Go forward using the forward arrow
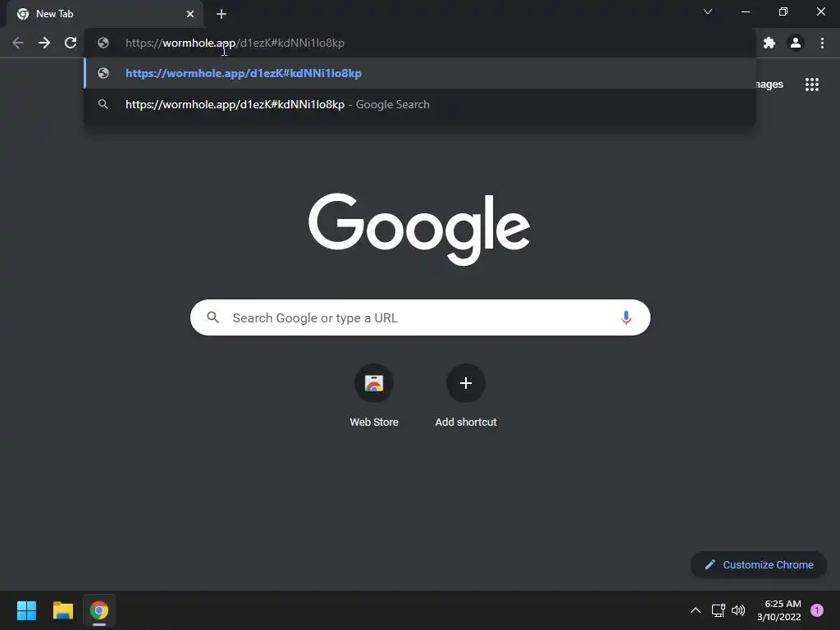Screen dimensions: 840x630 44,43
